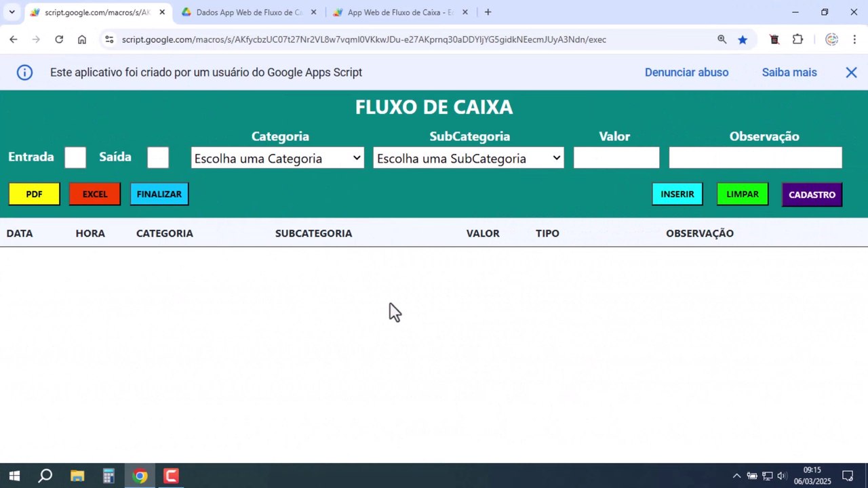Viewport: 868px width, 488px height.
Task: Open the SubCategoria dropdown
Action: (x=469, y=158)
